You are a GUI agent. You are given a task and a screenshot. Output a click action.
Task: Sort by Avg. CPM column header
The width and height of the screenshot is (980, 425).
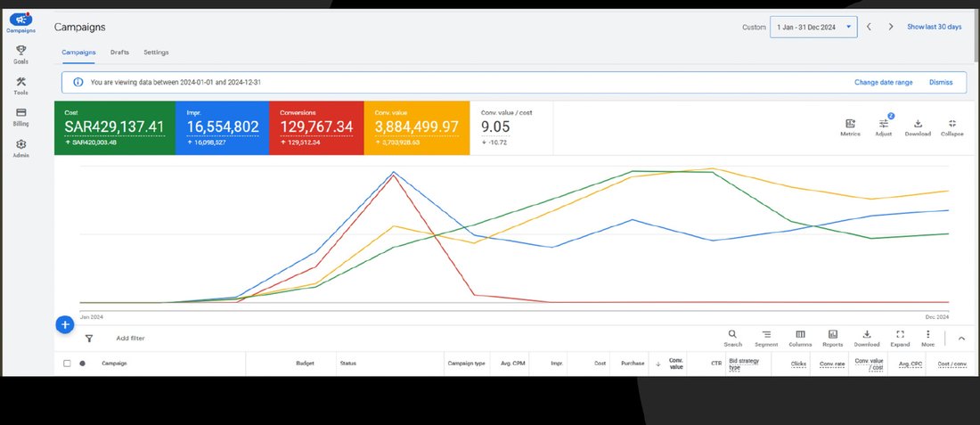[513, 364]
